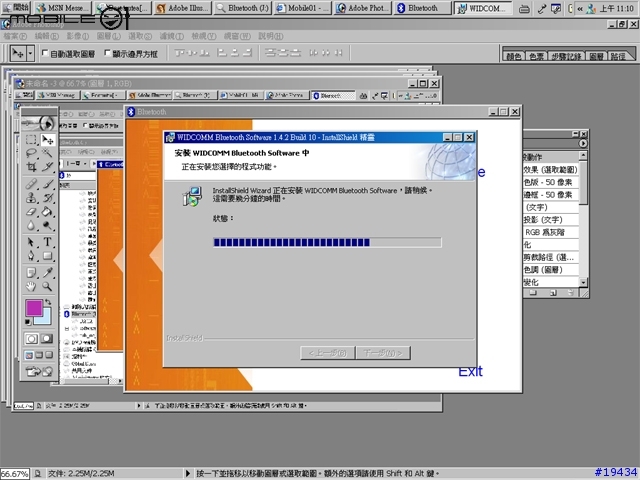The image size is (640, 480).
Task: Select the Dodge tool
Action: point(48,225)
